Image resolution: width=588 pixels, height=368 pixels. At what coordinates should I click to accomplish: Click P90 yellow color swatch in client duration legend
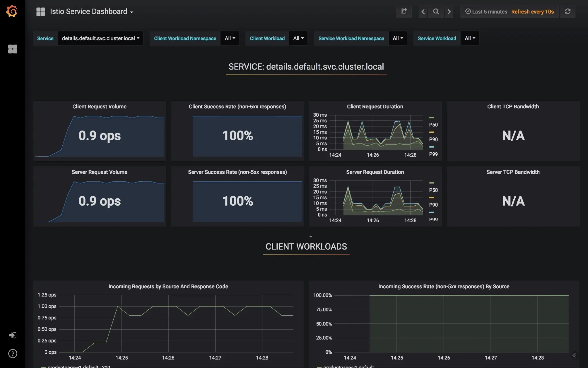pyautogui.click(x=432, y=132)
